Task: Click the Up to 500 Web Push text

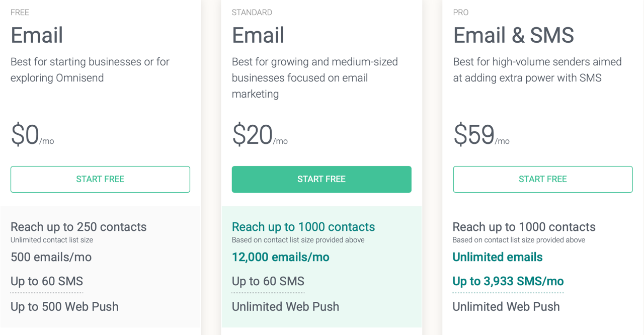Action: pyautogui.click(x=64, y=306)
